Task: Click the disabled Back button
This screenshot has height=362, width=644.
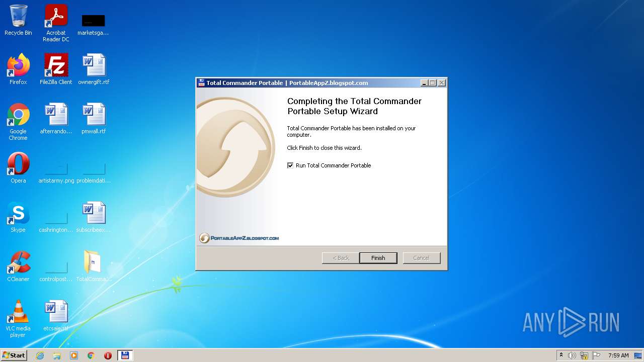Action: tap(341, 258)
